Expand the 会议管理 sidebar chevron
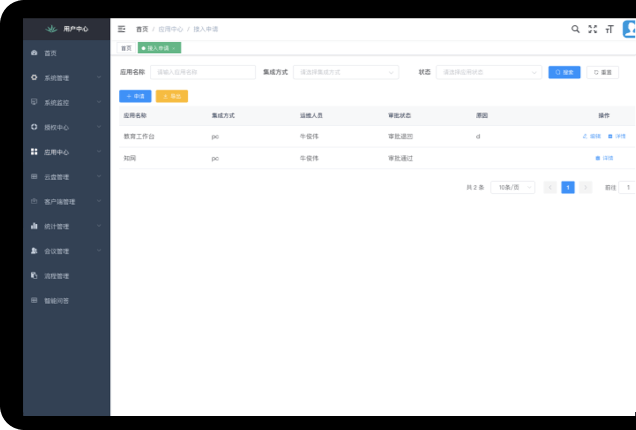The width and height of the screenshot is (636, 430). pyautogui.click(x=99, y=250)
